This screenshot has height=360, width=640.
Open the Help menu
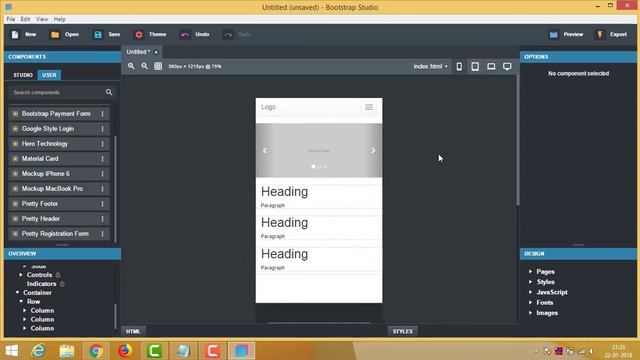[60, 19]
